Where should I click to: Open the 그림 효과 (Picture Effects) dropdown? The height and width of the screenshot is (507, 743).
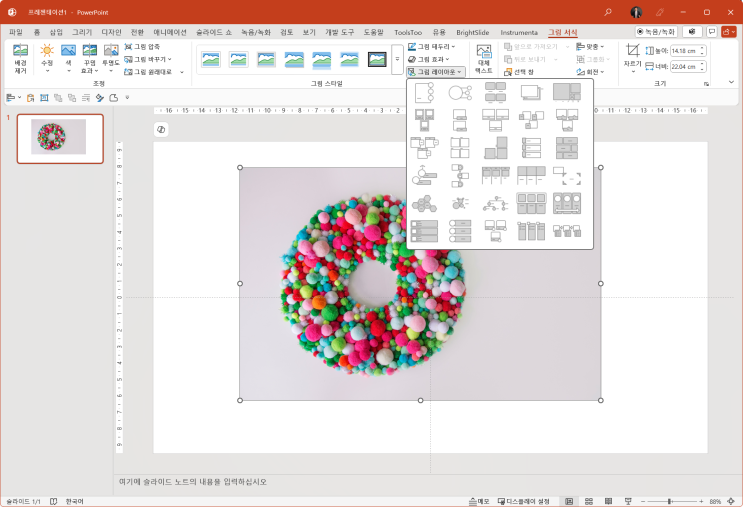[428, 59]
